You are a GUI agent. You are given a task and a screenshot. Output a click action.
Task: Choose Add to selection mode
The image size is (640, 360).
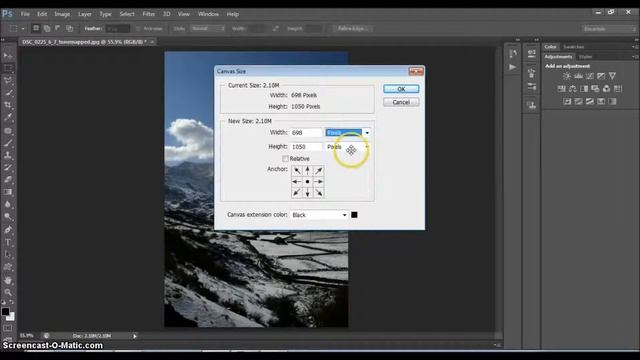tap(47, 28)
